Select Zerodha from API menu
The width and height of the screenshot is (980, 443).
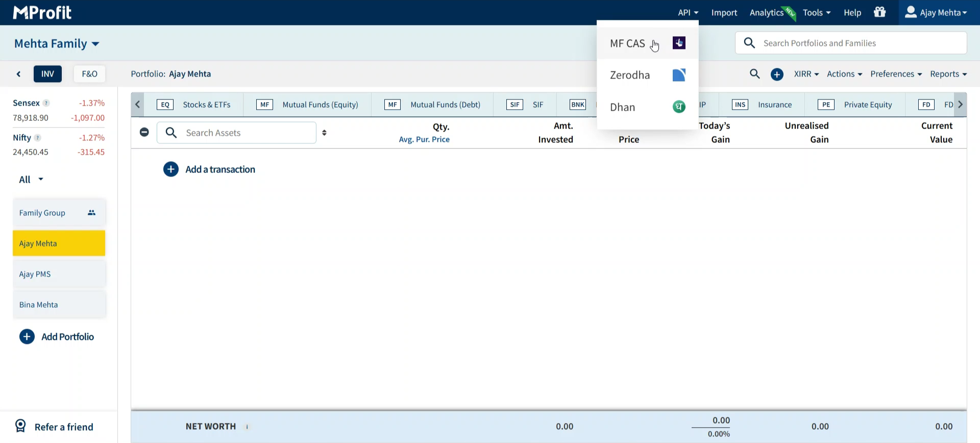coord(648,75)
